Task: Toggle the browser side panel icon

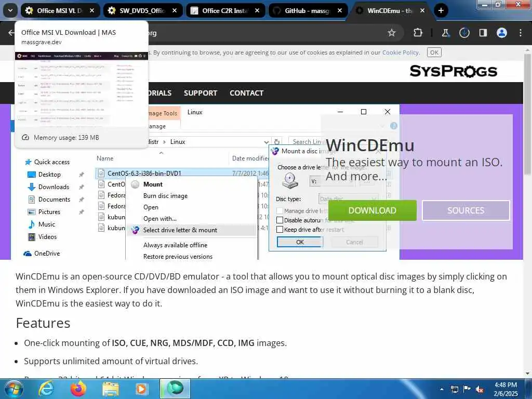Action: (483, 33)
